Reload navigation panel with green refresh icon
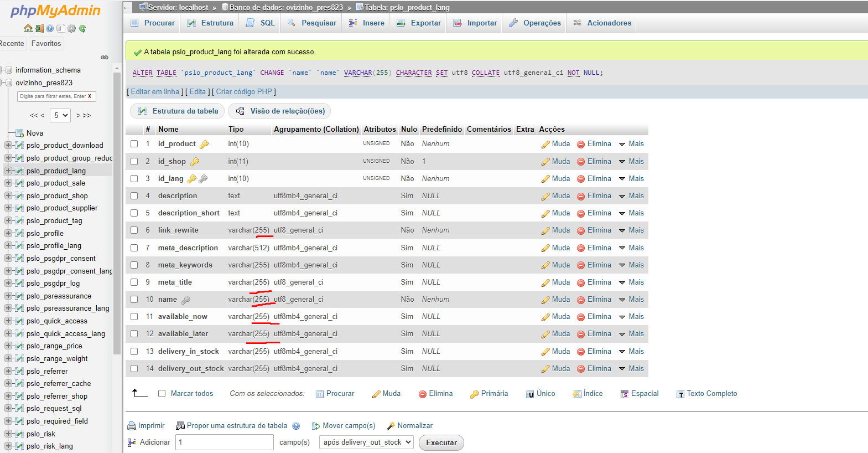Viewport: 868px width, 453px height. tap(82, 28)
